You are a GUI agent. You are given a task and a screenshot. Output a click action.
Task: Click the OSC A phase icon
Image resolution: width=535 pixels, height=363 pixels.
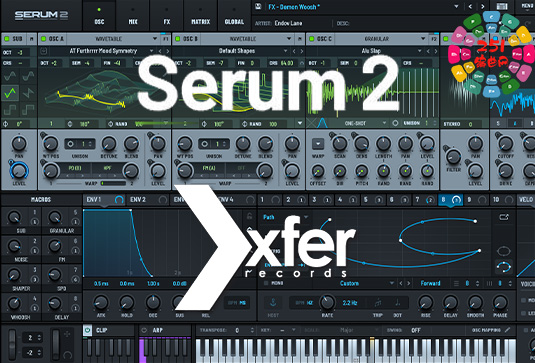[x=70, y=124]
